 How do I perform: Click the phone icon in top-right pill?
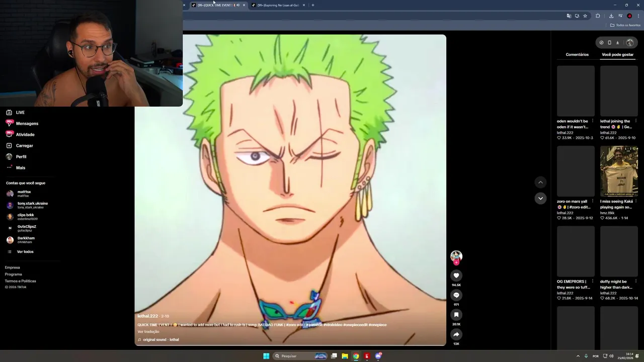609,43
